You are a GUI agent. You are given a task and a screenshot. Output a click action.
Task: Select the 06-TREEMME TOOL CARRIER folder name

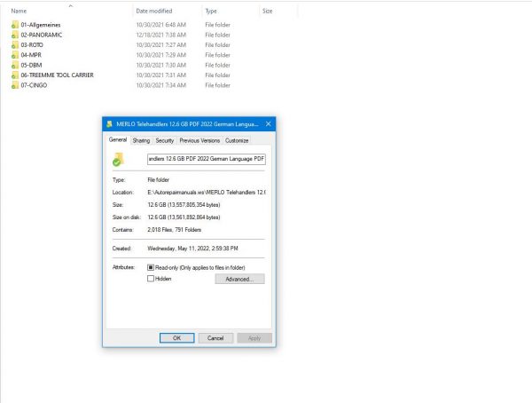pyautogui.click(x=57, y=75)
